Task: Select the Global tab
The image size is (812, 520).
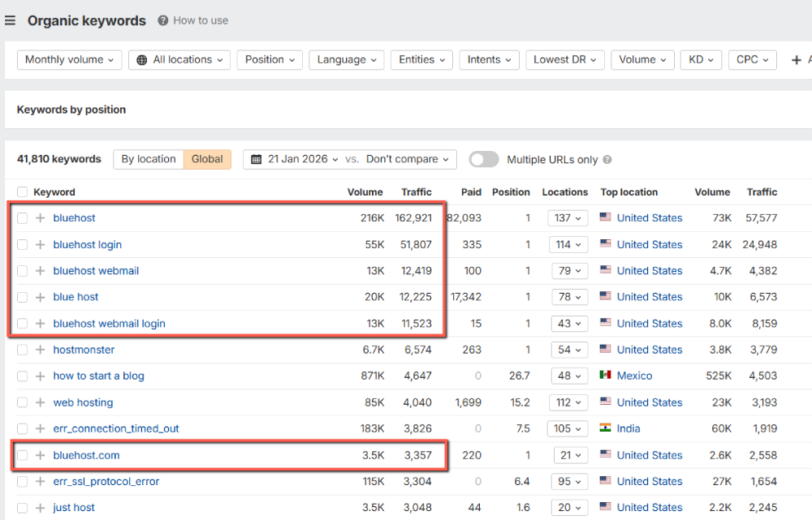Action: (207, 159)
